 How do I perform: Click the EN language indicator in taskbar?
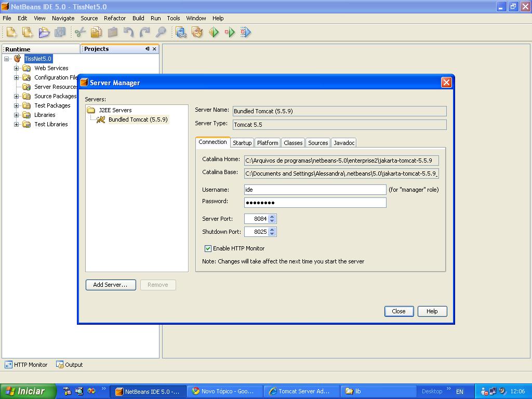[460, 392]
